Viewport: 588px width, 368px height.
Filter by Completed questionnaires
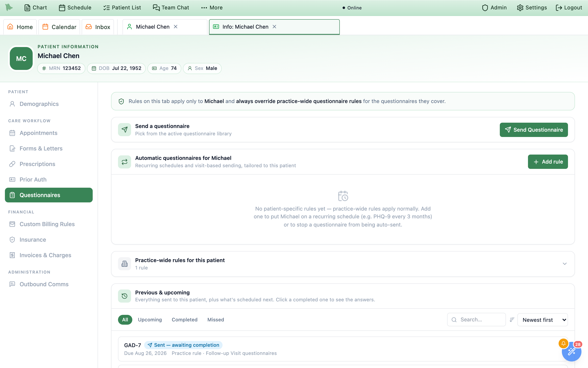pos(185,320)
